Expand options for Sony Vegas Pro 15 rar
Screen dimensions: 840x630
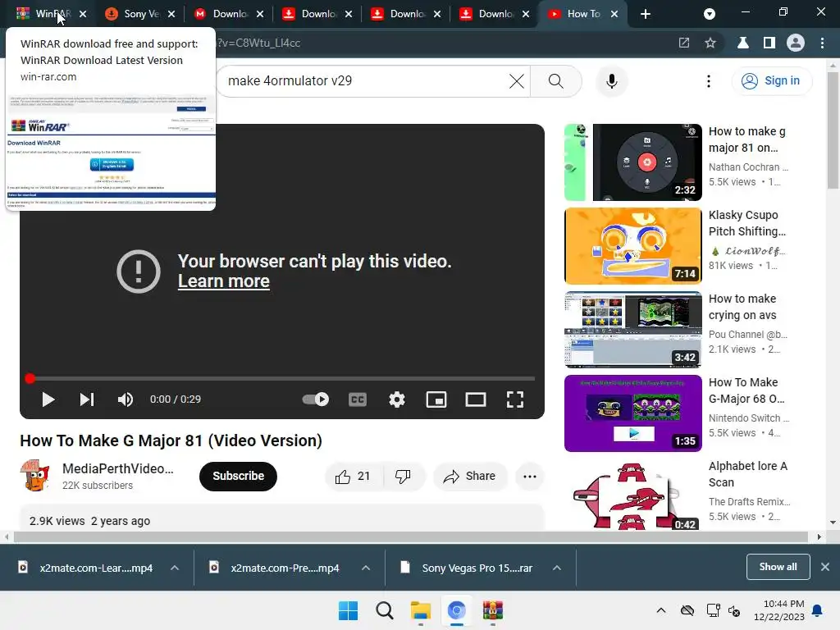[557, 568]
